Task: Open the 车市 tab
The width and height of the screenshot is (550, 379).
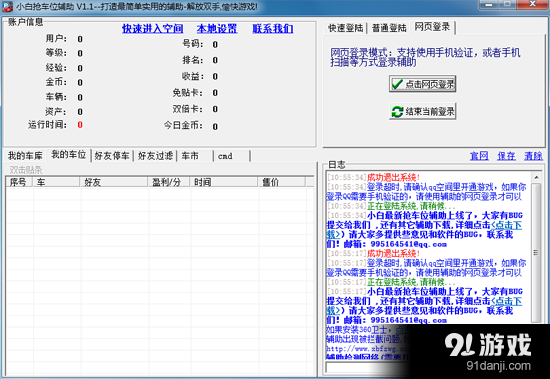Action: pos(195,155)
